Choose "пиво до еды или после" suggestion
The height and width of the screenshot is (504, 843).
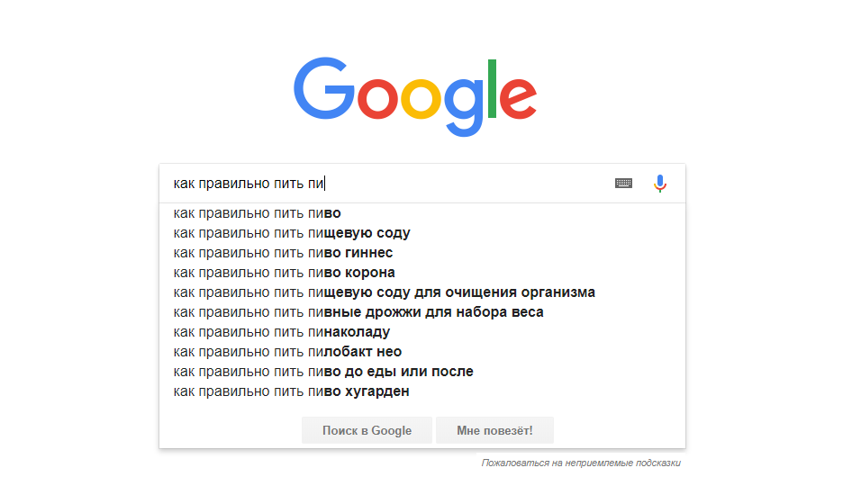pos(323,372)
